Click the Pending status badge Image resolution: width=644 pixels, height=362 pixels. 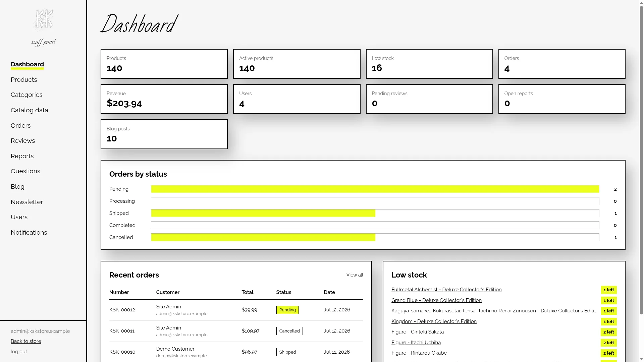pyautogui.click(x=287, y=310)
